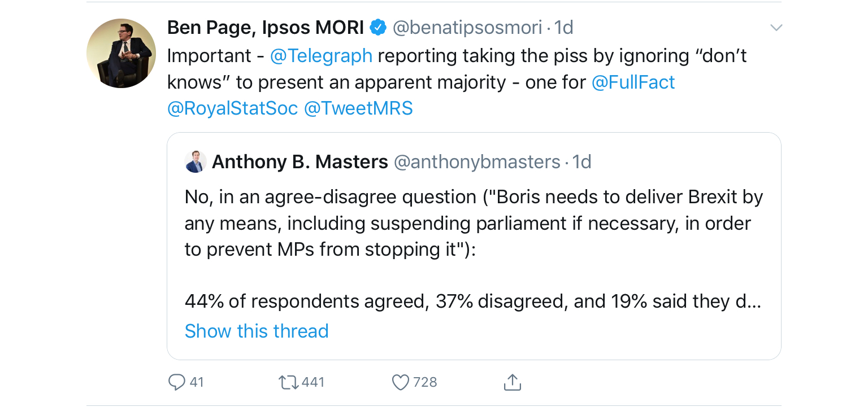The height and width of the screenshot is (411, 868).
Task: Open Ben Page, Ipsos MORI display name
Action: tap(266, 27)
